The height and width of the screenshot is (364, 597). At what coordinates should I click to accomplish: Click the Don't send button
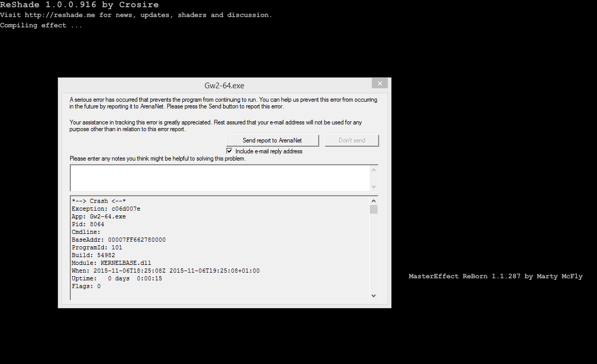click(x=352, y=140)
